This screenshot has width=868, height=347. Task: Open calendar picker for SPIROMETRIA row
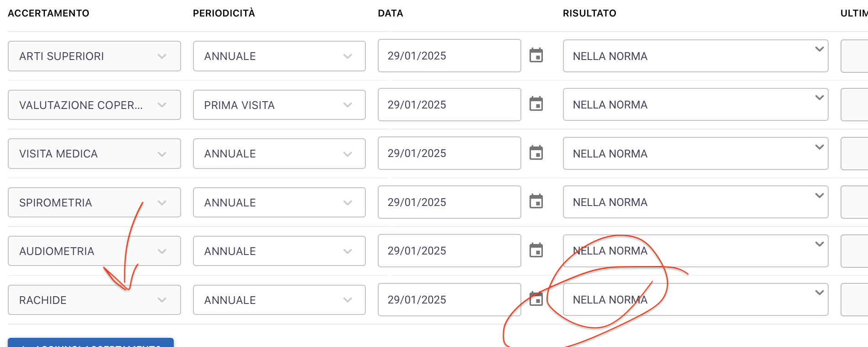point(536,201)
